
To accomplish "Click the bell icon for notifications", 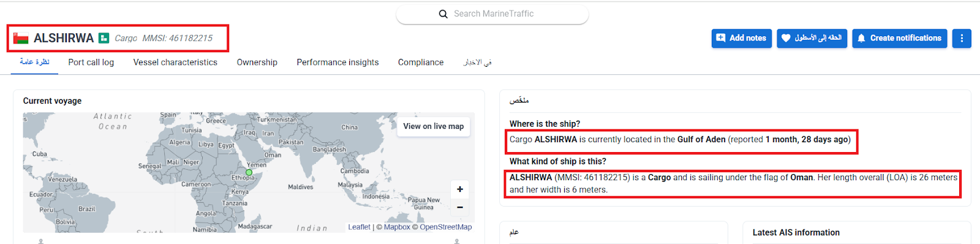I will coord(861,38).
